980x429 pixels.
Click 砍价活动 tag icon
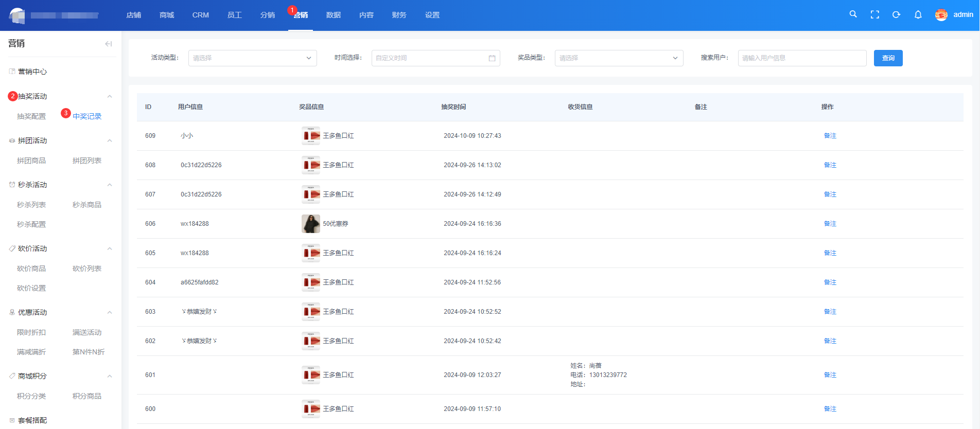pos(12,248)
